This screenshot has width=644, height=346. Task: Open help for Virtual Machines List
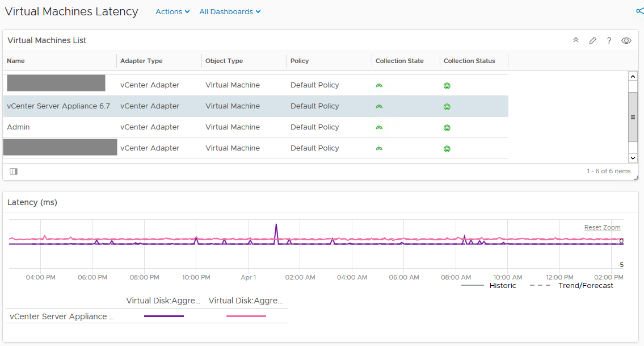click(x=609, y=40)
